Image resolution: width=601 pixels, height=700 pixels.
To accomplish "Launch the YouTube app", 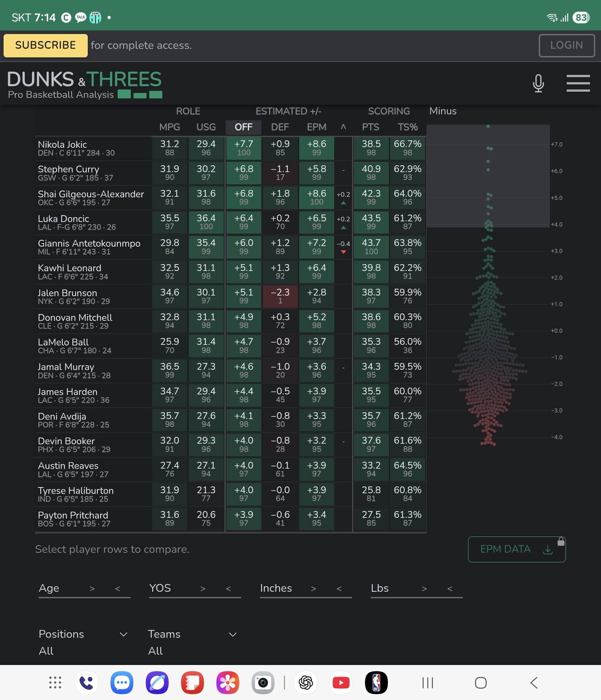I will point(341,682).
